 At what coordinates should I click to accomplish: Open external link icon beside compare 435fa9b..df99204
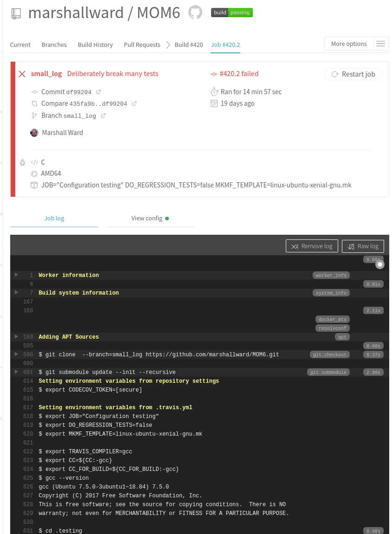point(134,103)
